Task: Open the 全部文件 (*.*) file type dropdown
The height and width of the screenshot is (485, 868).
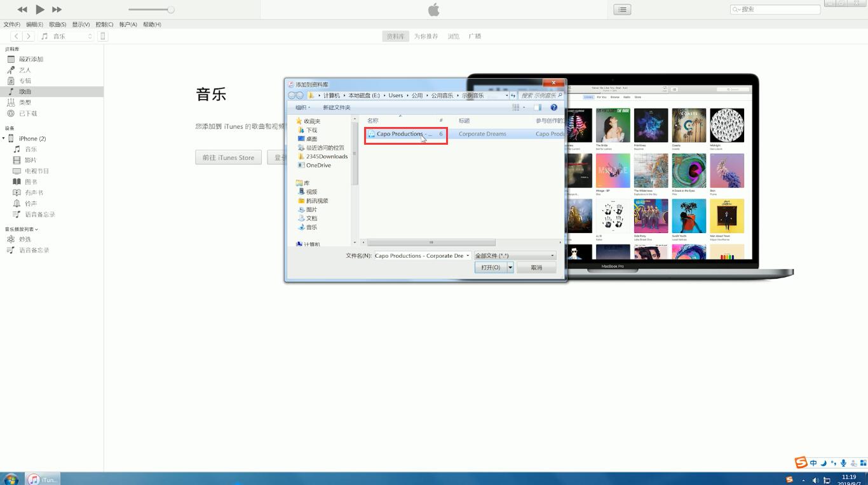Action: (515, 256)
